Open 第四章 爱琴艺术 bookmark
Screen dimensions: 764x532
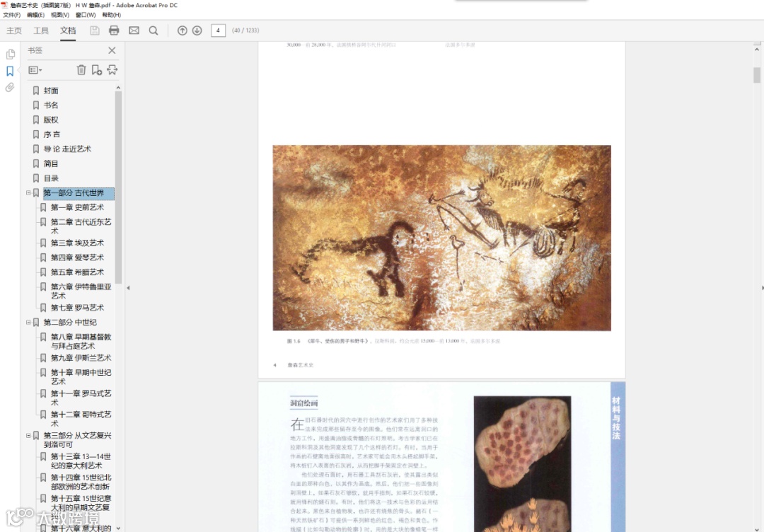pyautogui.click(x=78, y=258)
